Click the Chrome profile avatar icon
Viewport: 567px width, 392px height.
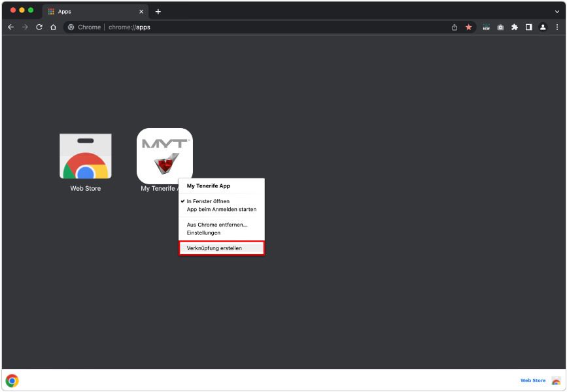543,27
